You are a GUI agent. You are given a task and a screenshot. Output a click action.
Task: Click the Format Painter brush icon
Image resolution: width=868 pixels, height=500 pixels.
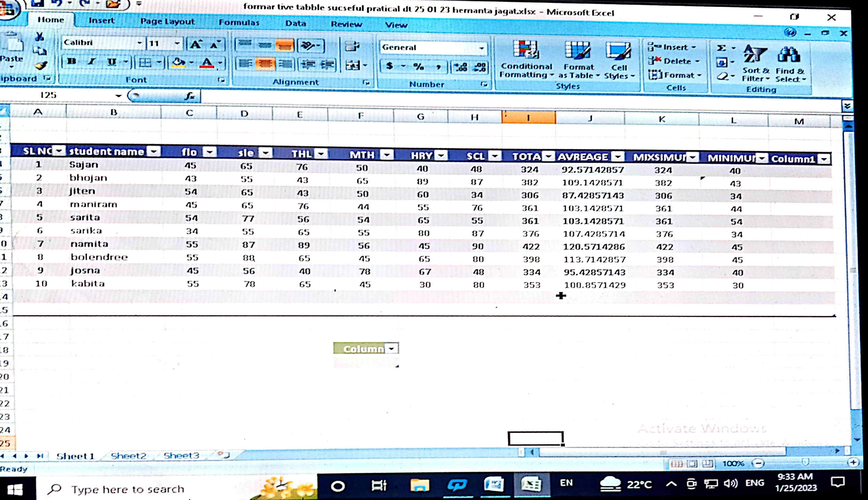pos(41,65)
